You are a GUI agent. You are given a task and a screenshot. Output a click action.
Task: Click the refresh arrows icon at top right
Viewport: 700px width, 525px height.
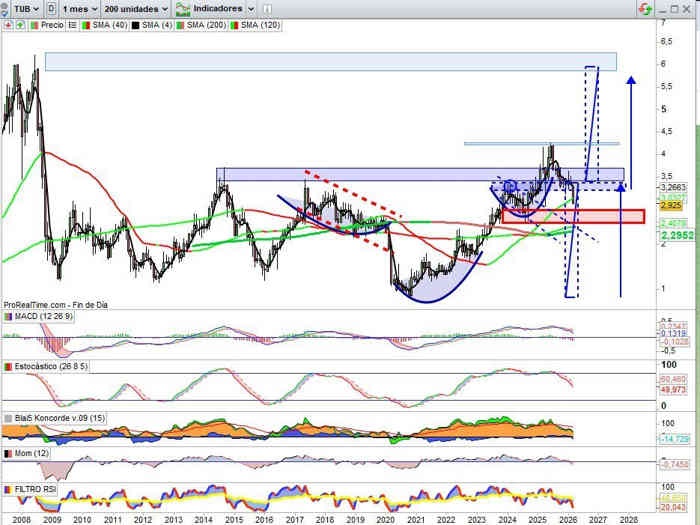click(x=647, y=8)
